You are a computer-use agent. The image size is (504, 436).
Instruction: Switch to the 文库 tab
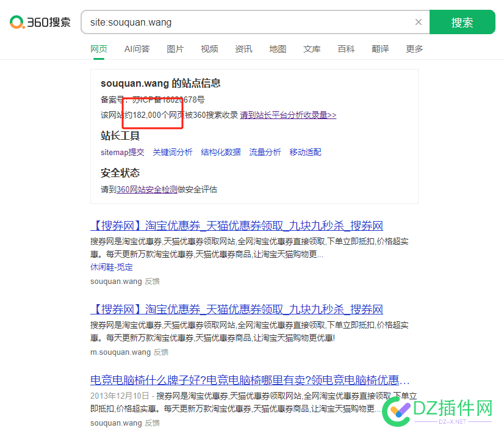coord(312,49)
